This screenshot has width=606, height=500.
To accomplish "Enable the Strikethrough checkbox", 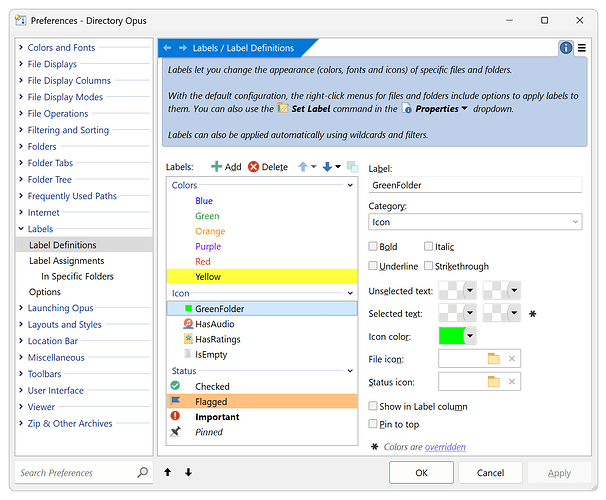I will coord(428,266).
